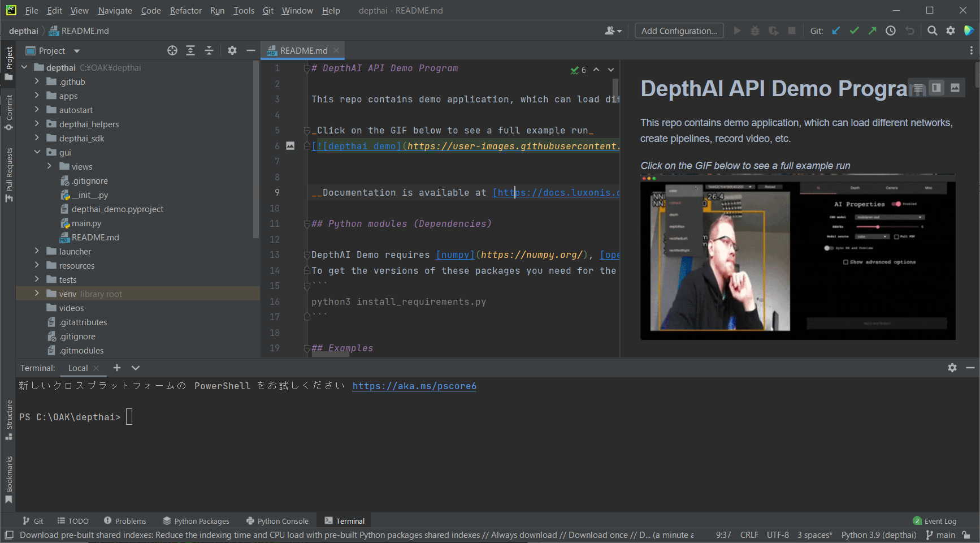The image size is (980, 543).
Task: Open the aka.ms/pscore6 link in terminal
Action: 414,386
